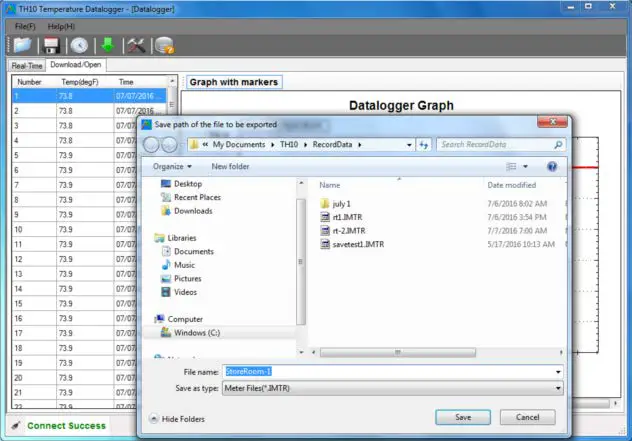Select row 2 in data table

[x=89, y=111]
